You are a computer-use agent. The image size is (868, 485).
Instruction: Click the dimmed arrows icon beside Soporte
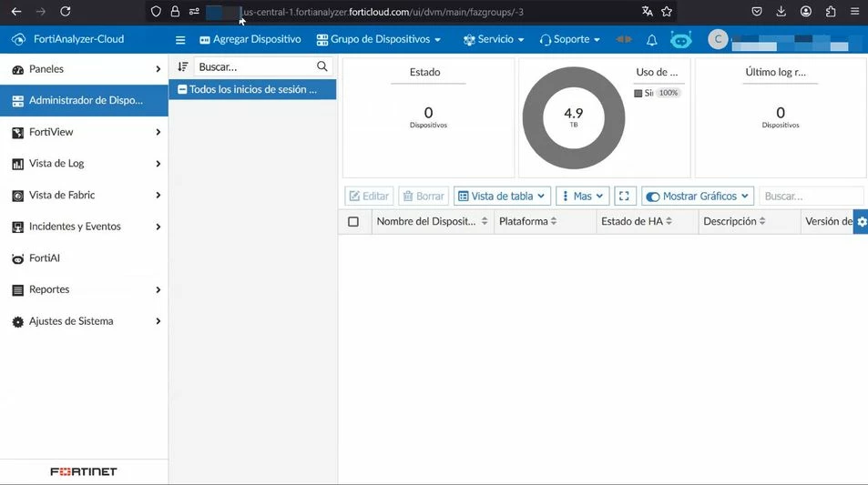(x=624, y=39)
